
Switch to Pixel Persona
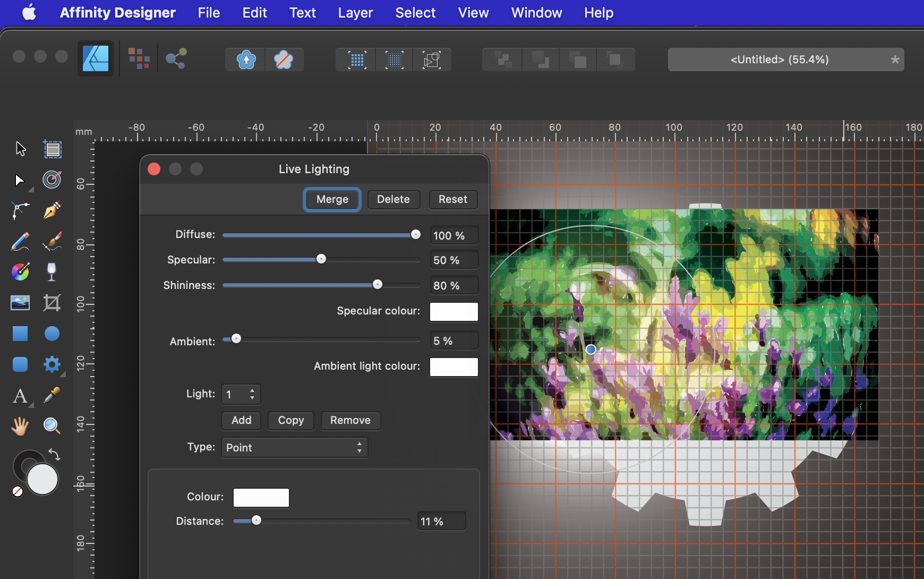[139, 58]
